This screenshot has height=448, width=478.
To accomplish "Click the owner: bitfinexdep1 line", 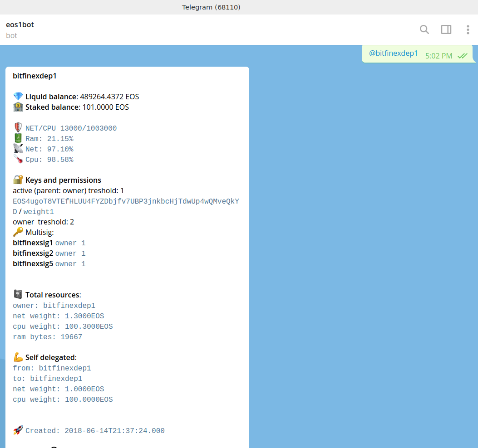I will coord(54,306).
